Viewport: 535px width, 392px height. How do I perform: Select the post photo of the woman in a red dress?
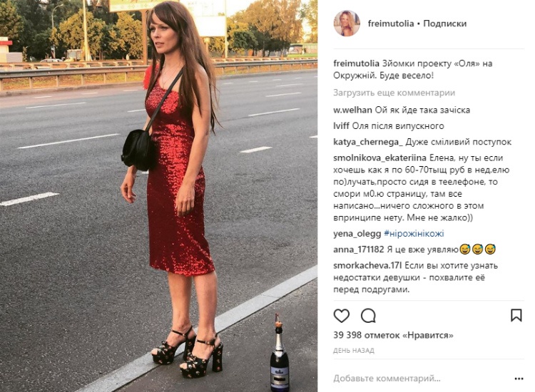[x=158, y=196]
